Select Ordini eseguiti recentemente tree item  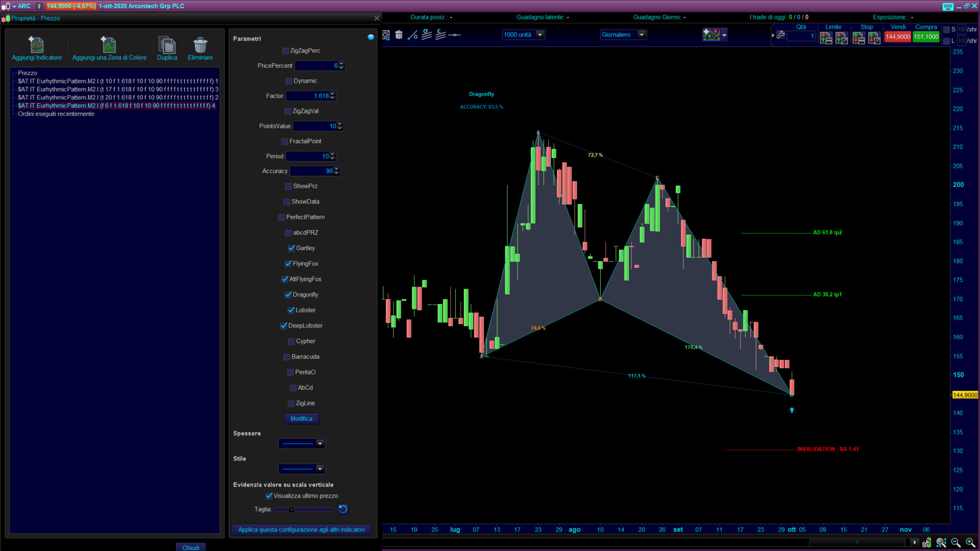point(56,114)
